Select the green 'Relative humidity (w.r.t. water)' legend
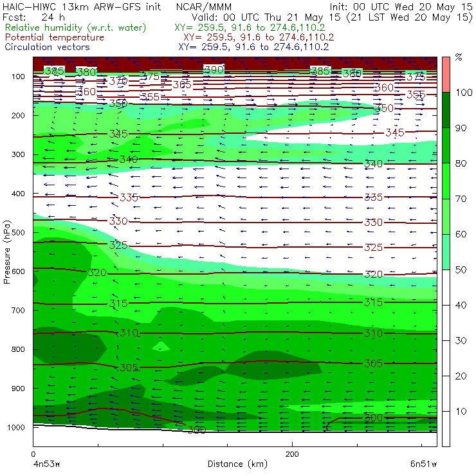Image resolution: width=476 pixels, height=476 pixels. coord(75,28)
